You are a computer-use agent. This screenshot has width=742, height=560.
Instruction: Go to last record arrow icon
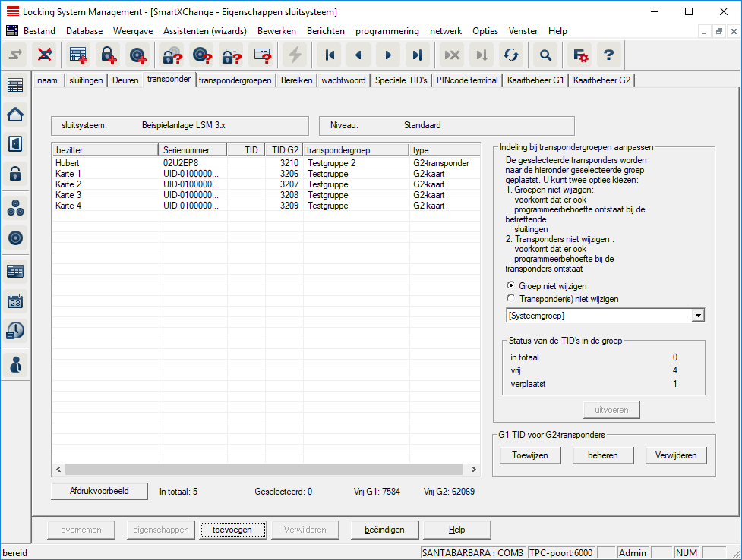417,55
